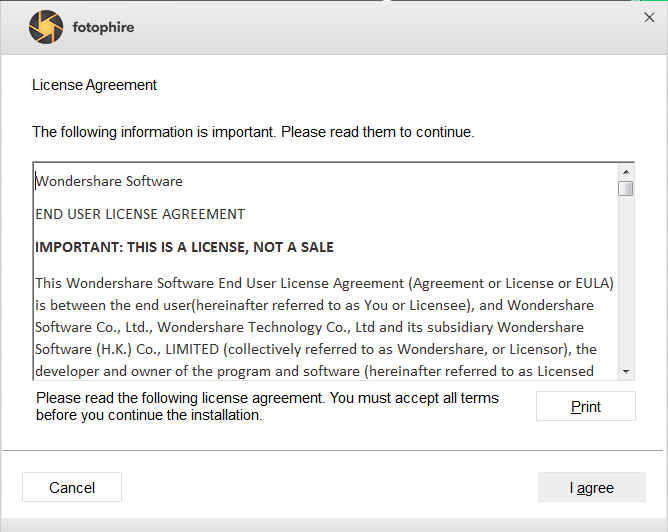Print the license agreement
The width and height of the screenshot is (668, 532).
click(x=585, y=406)
